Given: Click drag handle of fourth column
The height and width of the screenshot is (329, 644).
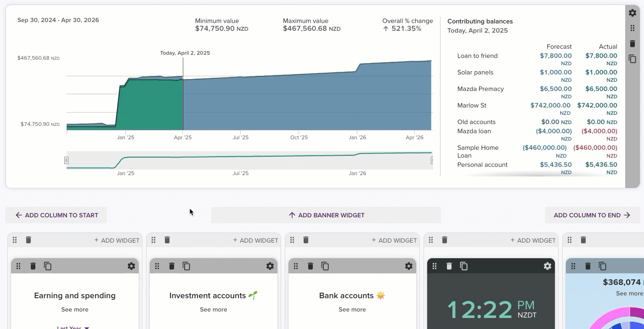Looking at the screenshot, I should 431,240.
